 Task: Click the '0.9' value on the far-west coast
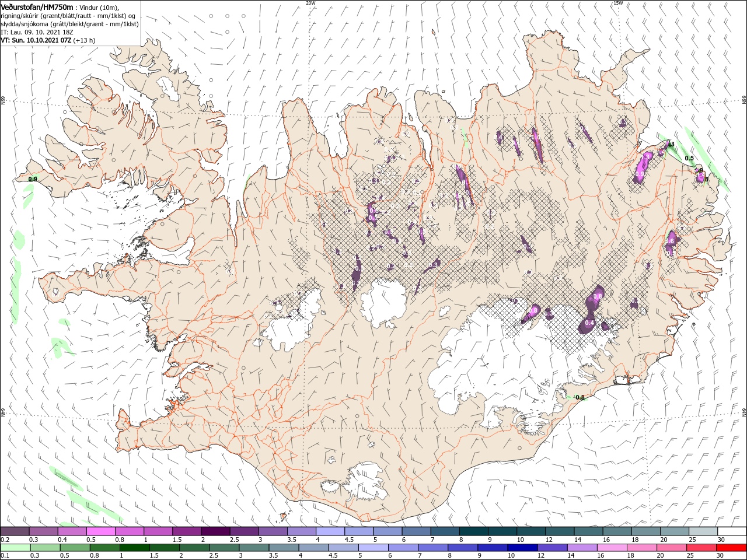coord(33,179)
